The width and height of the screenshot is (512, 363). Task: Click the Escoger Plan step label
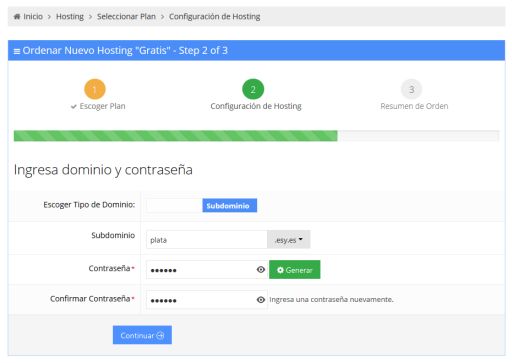click(102, 106)
